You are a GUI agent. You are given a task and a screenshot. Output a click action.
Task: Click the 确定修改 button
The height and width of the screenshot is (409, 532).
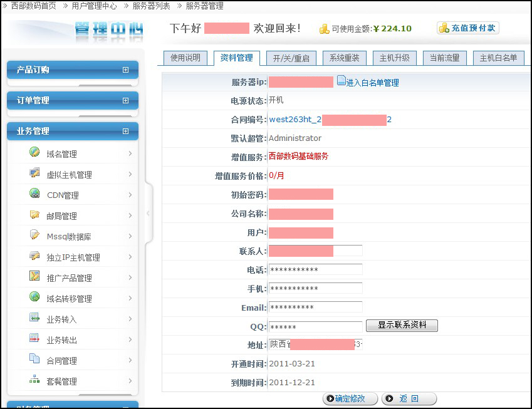pos(350,398)
